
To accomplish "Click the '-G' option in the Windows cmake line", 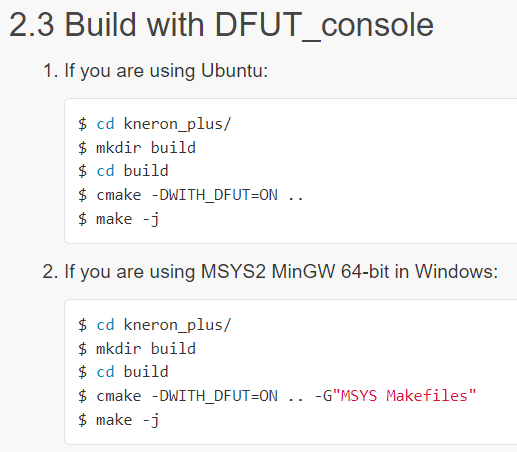I will [323, 396].
